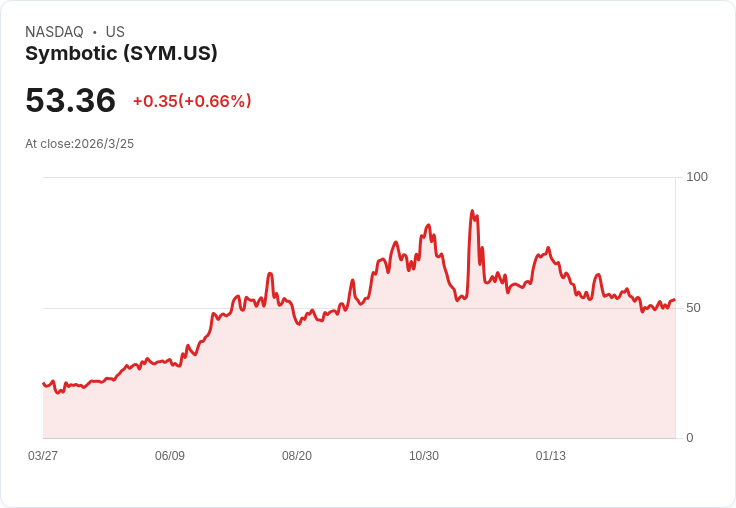This screenshot has width=736, height=508.
Task: Select the 10/30 date on x-axis
Action: click(x=424, y=456)
